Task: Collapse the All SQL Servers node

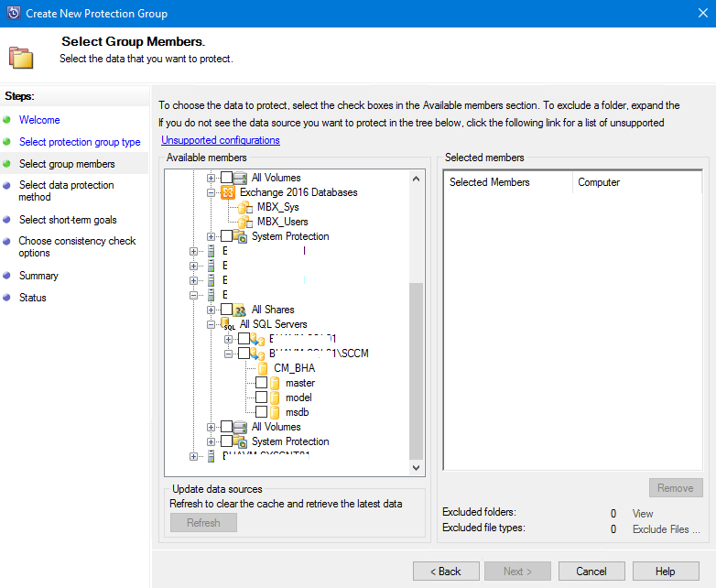Action: 212,324
